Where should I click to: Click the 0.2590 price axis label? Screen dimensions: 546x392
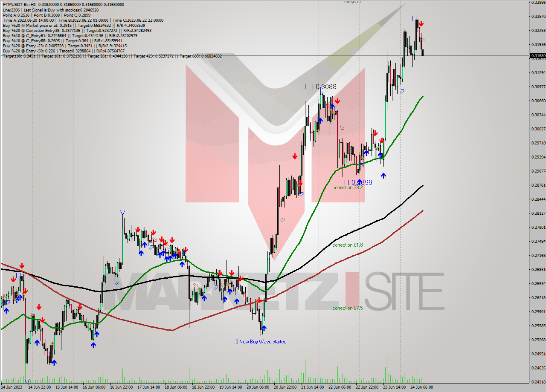click(x=538, y=311)
